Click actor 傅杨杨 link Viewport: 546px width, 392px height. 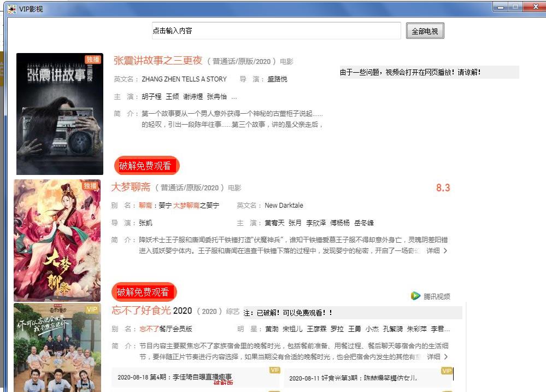coord(340,223)
